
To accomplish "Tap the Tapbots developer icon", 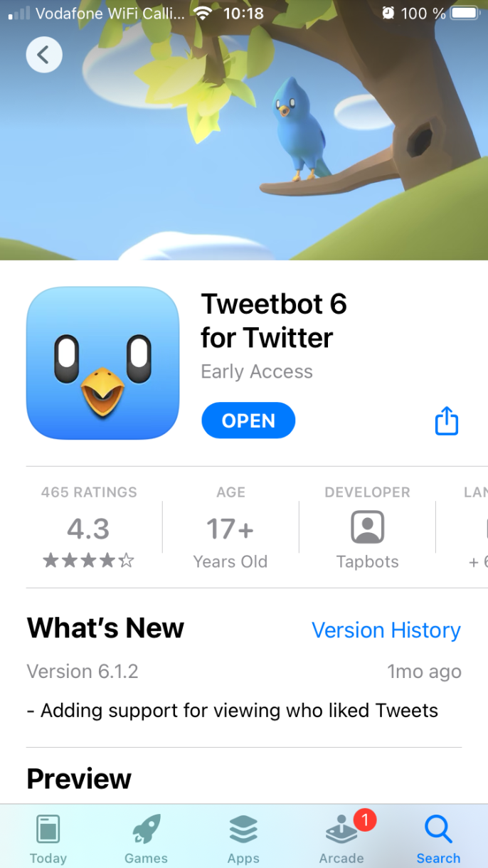I will click(x=368, y=528).
